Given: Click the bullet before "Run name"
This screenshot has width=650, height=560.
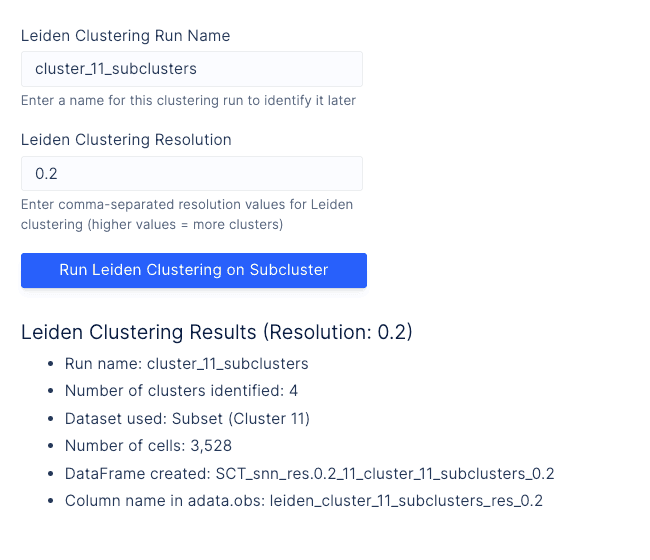Looking at the screenshot, I should (52, 364).
